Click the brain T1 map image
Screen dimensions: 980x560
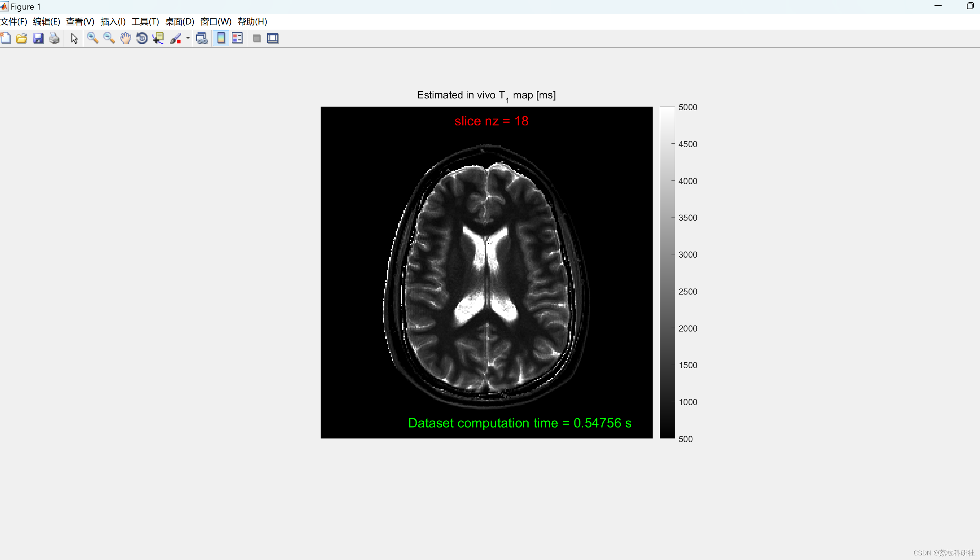[486, 272]
